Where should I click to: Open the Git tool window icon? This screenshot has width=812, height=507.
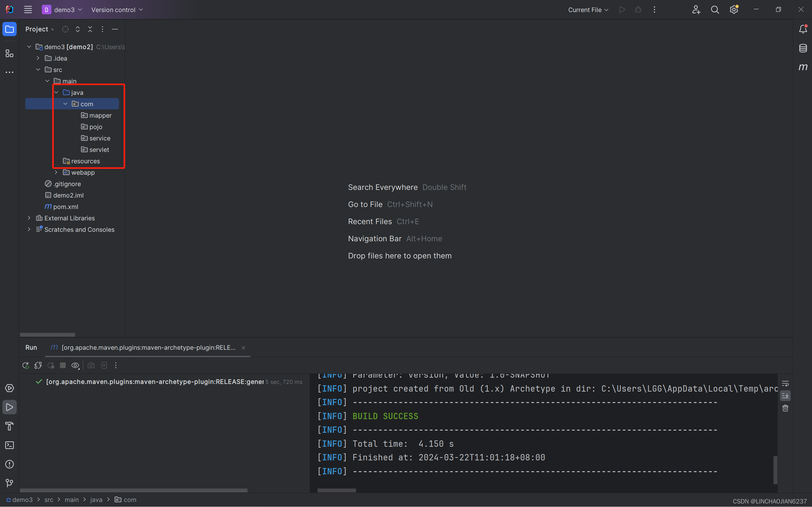click(10, 483)
